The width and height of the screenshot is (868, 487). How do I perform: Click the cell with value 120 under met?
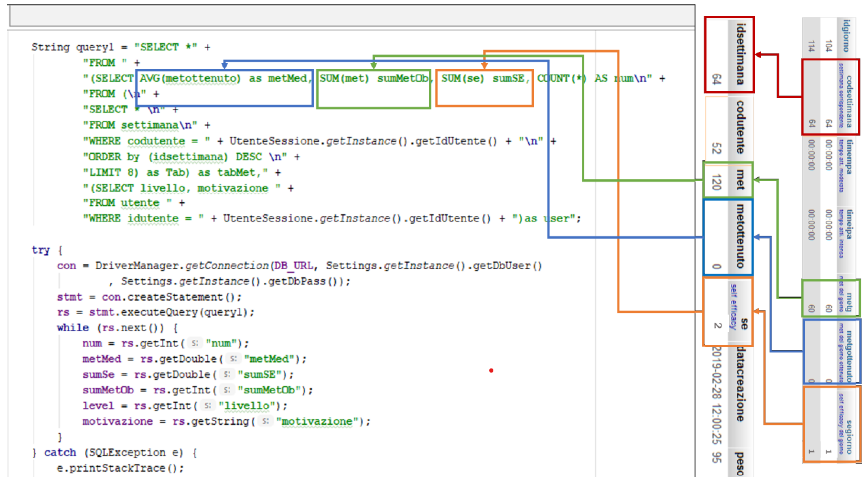point(716,182)
